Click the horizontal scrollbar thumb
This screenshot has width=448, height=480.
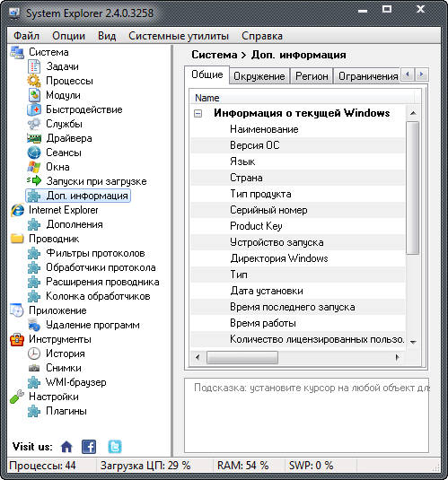click(242, 357)
